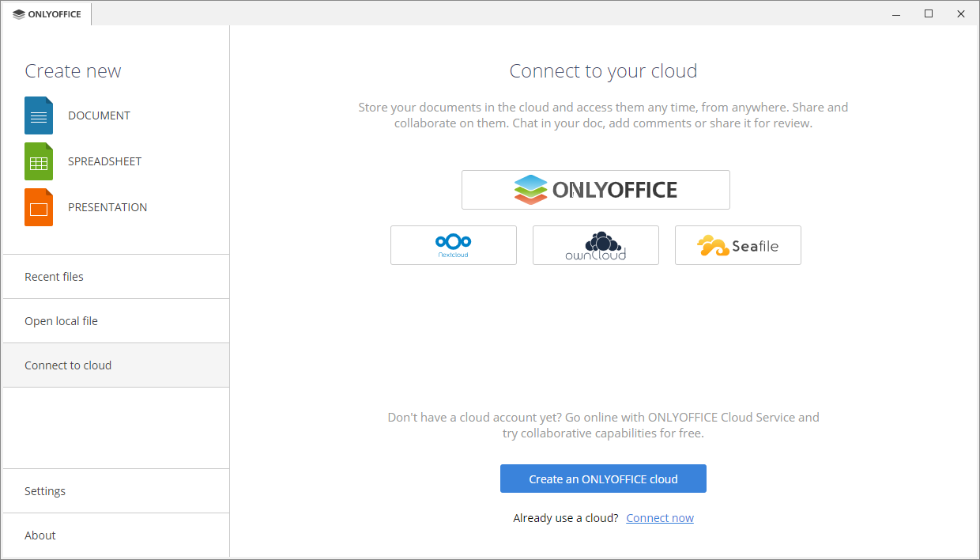Open the Recent files section

[x=54, y=276]
